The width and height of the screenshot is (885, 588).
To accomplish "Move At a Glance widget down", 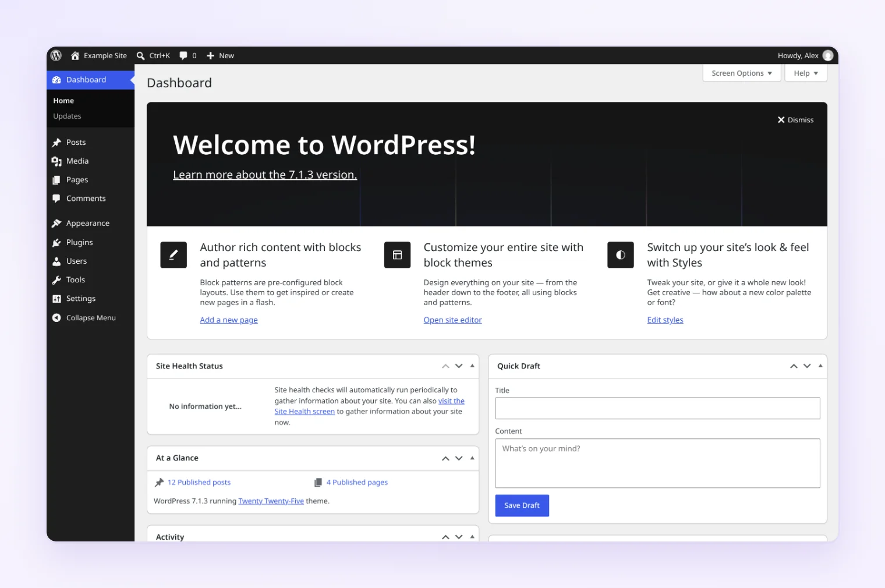I will (x=459, y=459).
